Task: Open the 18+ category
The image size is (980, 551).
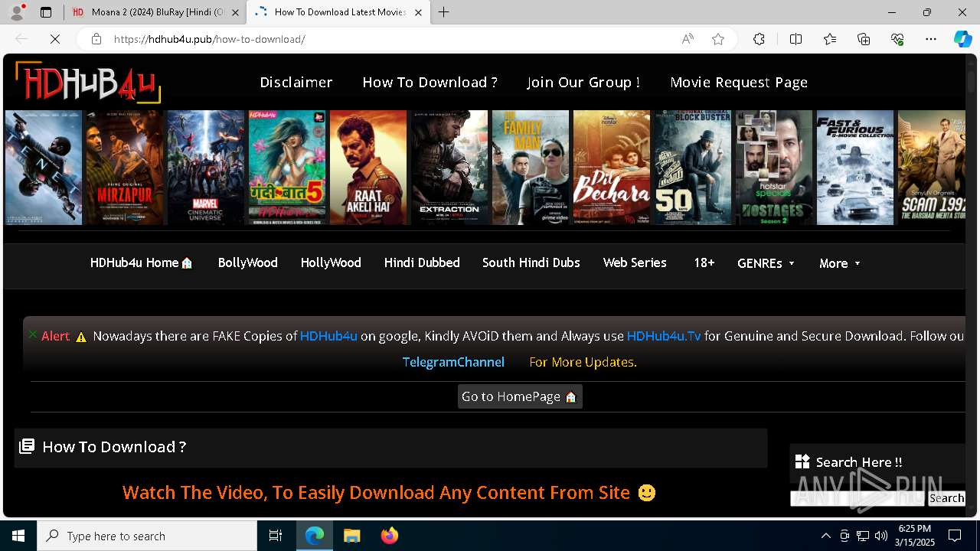Action: click(x=704, y=262)
